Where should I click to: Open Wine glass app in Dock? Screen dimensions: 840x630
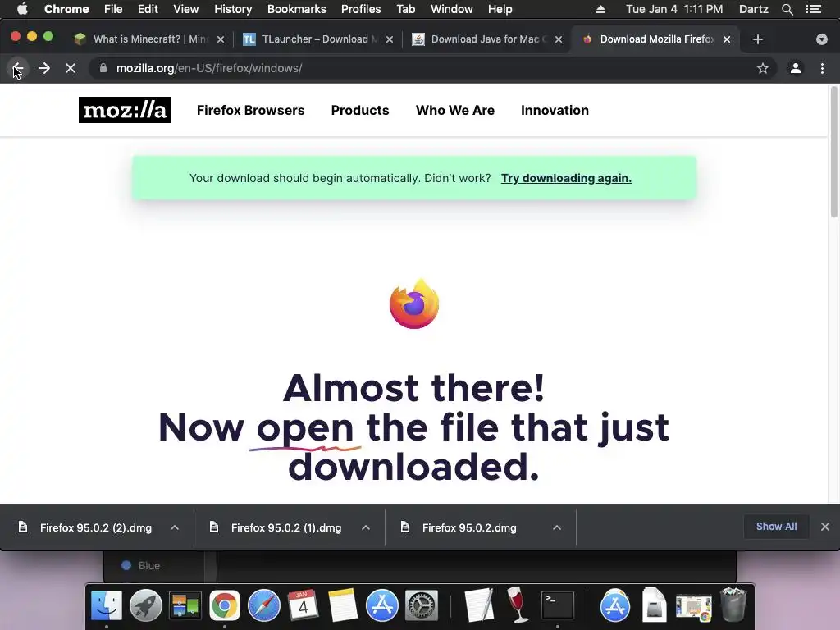click(517, 605)
